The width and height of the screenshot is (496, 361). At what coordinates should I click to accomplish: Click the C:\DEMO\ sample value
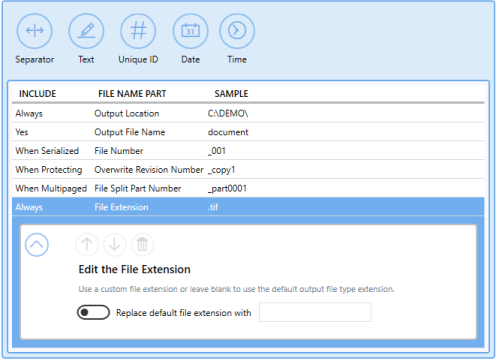coord(228,113)
